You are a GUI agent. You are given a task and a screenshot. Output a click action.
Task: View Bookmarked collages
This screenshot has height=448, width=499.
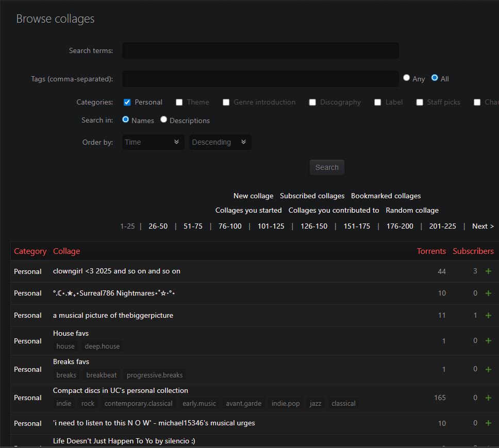tap(386, 196)
